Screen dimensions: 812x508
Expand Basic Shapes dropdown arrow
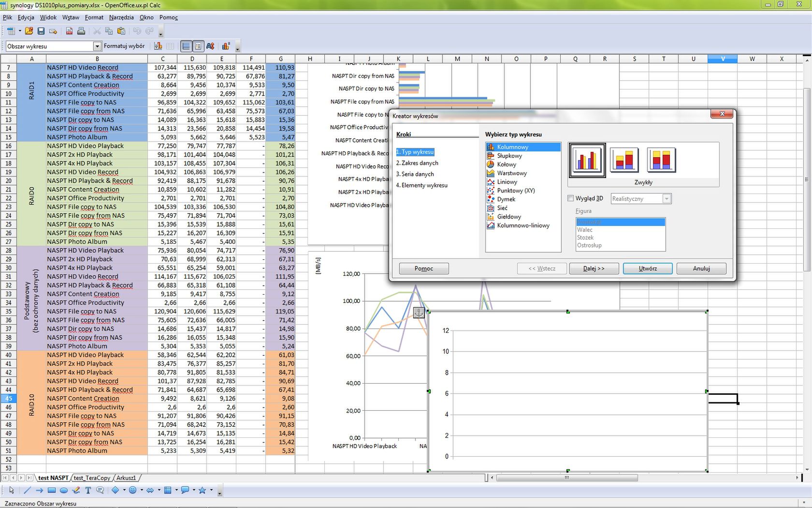[x=124, y=491]
